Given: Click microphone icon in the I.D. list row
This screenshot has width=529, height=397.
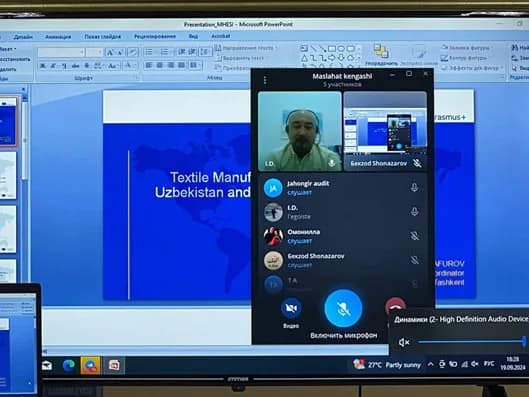Looking at the screenshot, I should pyautogui.click(x=415, y=212).
